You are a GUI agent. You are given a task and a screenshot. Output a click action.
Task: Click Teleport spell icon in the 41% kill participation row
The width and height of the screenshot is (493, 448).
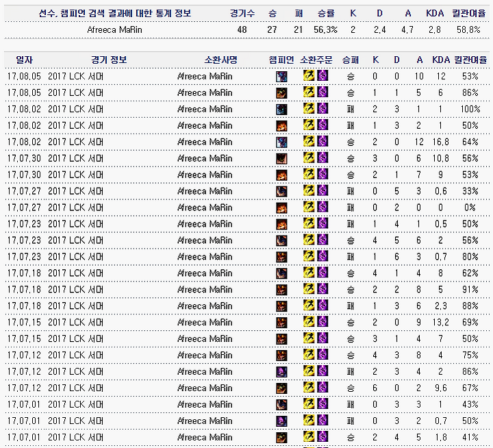tap(323, 436)
